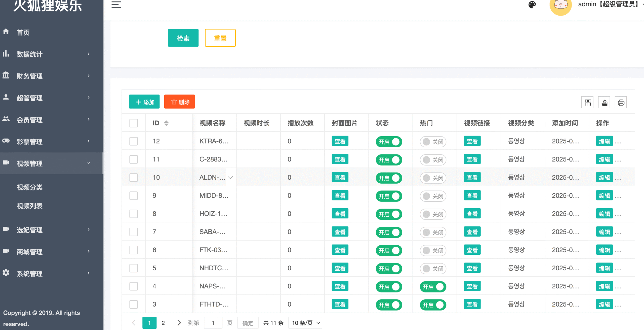
Task: Sort table by ID column arrows
Action: [x=166, y=123]
